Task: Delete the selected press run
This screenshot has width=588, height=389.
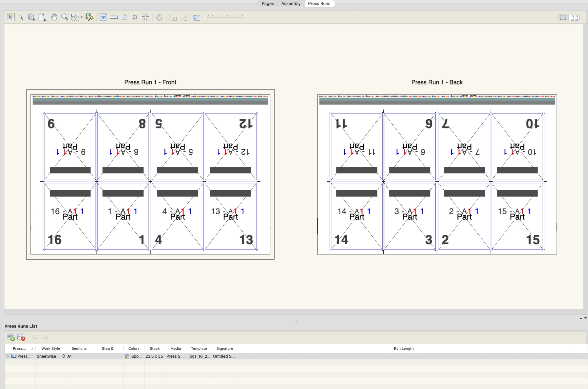Action: click(x=21, y=337)
